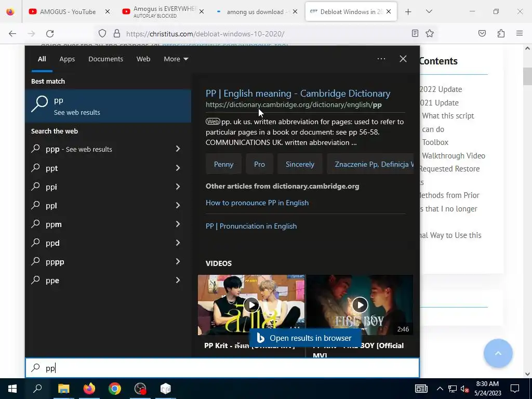Click the Firefox back arrow button
Screen dimensions: 532x399
12,33
